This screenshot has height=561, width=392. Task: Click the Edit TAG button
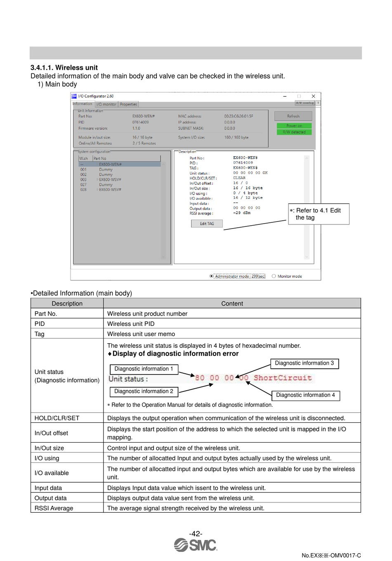(x=207, y=224)
